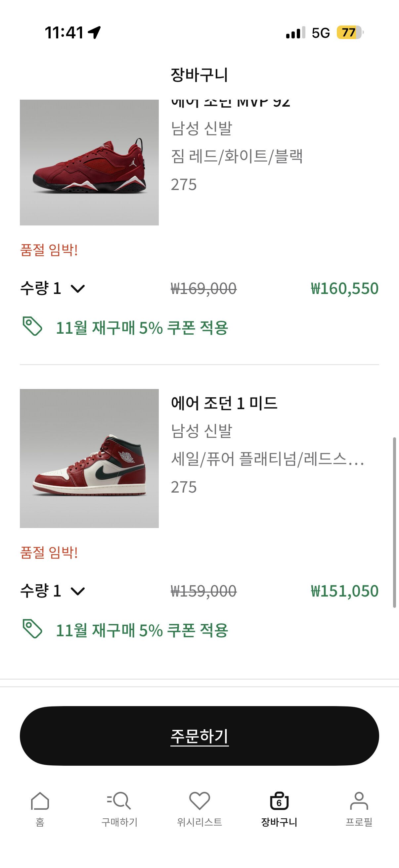Tap the location arrow in status bar
The width and height of the screenshot is (399, 868).
tap(94, 33)
